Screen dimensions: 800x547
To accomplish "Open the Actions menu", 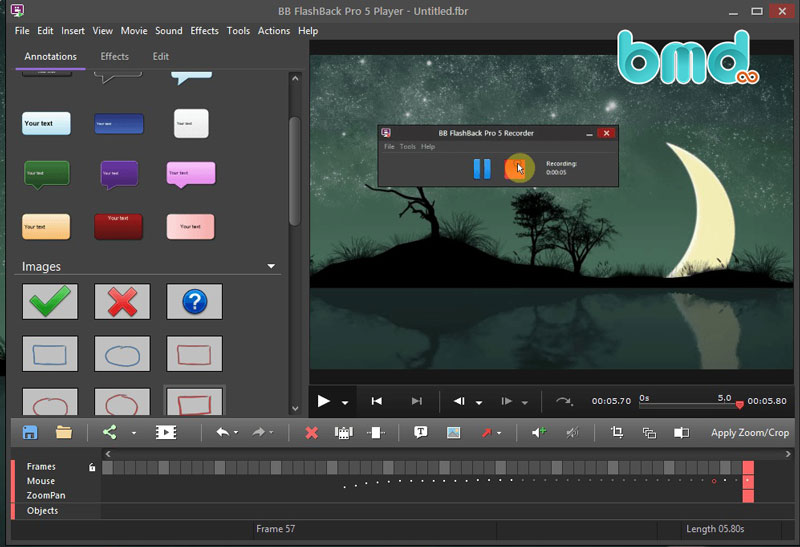I will pyautogui.click(x=273, y=31).
